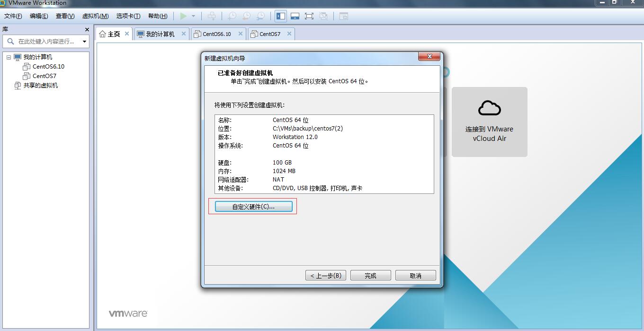The width and height of the screenshot is (644, 331).
Task: Click the 已准备好创建虚拟机 heading
Action: point(245,73)
